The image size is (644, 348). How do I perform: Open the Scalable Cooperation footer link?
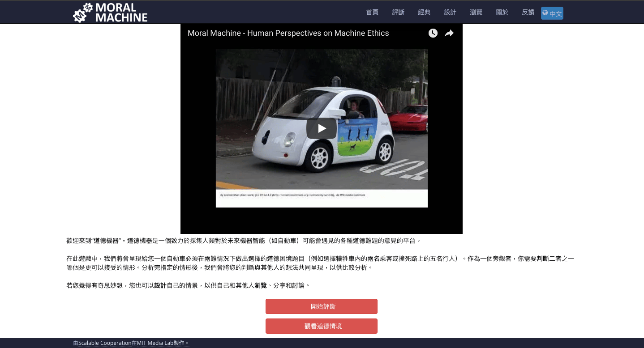point(105,343)
